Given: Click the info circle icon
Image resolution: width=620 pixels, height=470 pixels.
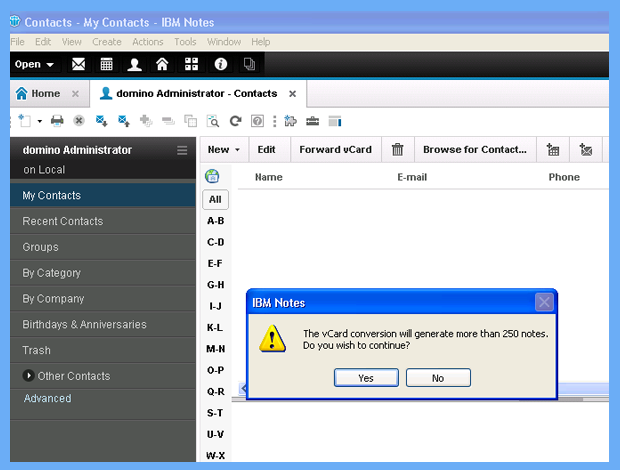Looking at the screenshot, I should 221,64.
